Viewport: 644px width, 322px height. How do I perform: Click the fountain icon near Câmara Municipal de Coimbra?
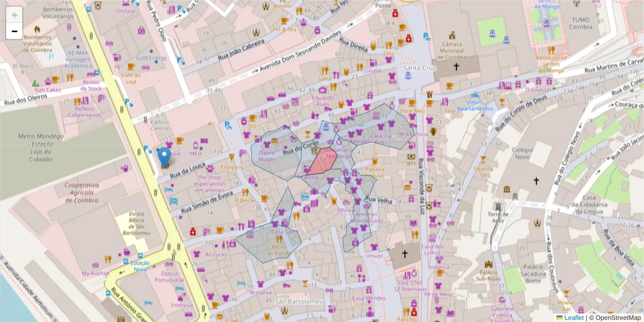(x=492, y=33)
